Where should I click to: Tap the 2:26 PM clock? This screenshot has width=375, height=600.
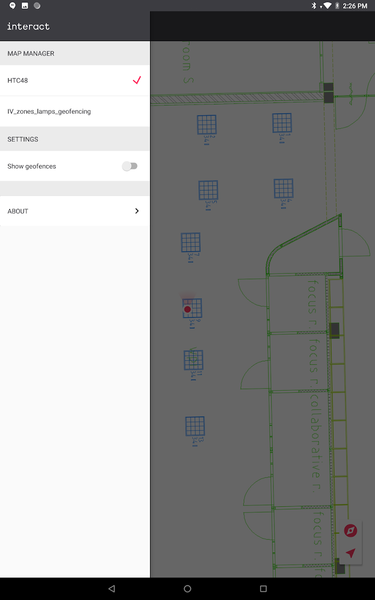click(x=355, y=6)
